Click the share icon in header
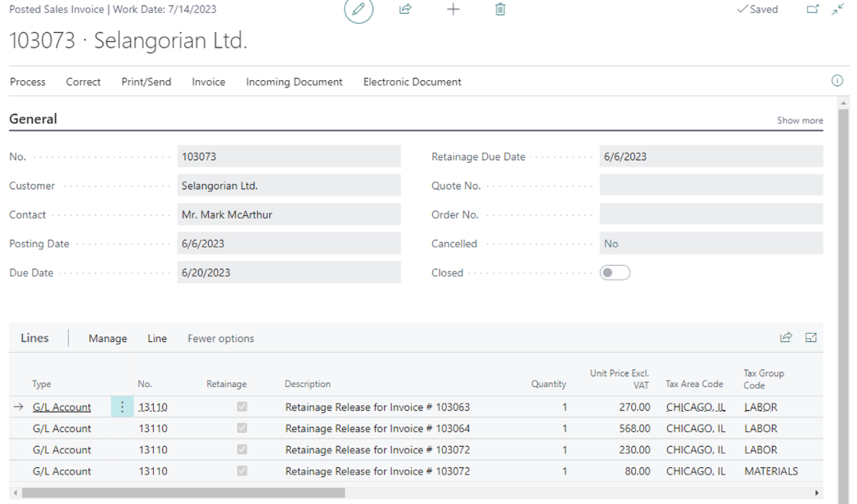The width and height of the screenshot is (857, 504). (405, 10)
